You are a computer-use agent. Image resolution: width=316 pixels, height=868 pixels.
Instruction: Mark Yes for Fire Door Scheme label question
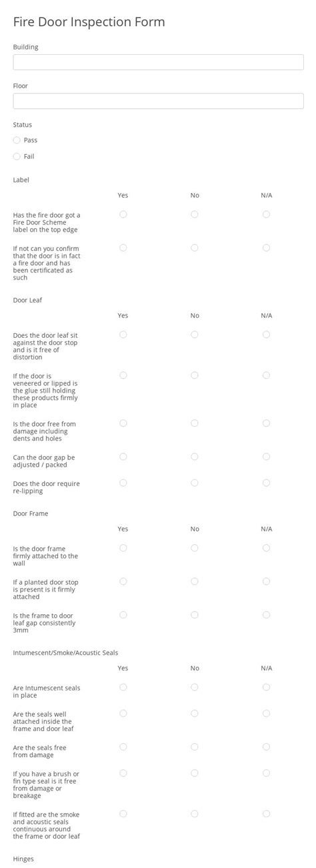(123, 214)
